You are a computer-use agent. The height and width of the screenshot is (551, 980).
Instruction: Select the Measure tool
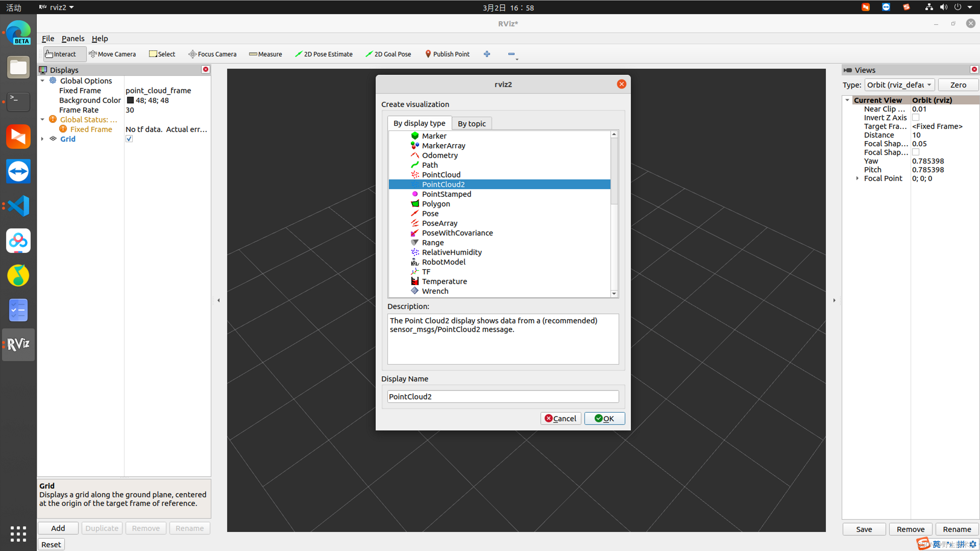pos(266,54)
